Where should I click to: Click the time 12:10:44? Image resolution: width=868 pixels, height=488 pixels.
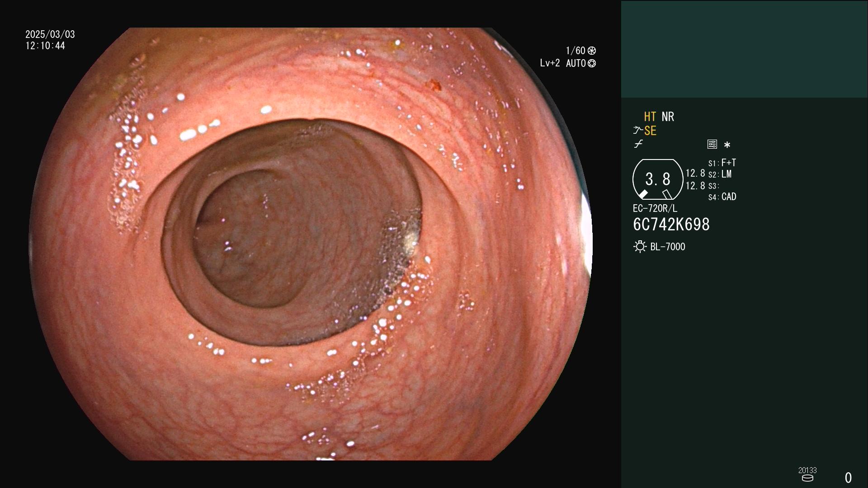coord(45,46)
